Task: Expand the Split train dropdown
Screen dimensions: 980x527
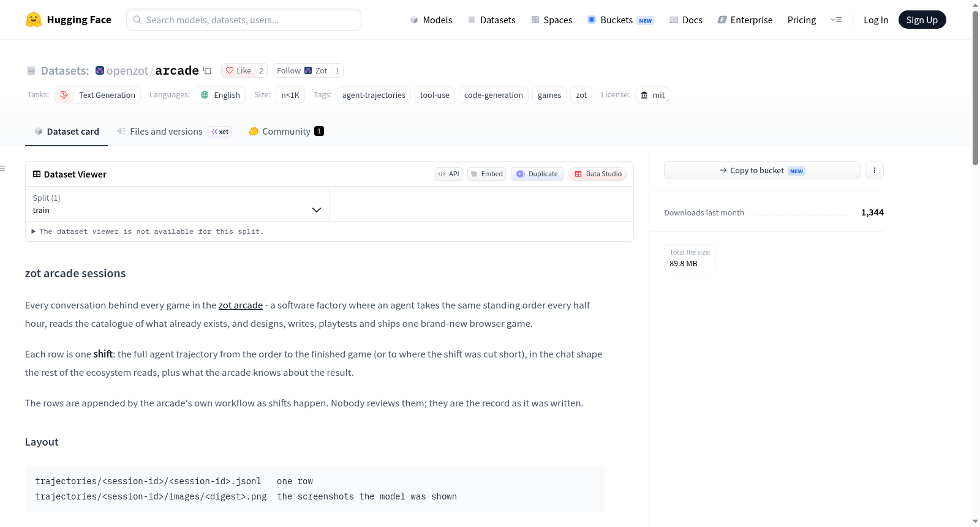Action: tap(177, 204)
